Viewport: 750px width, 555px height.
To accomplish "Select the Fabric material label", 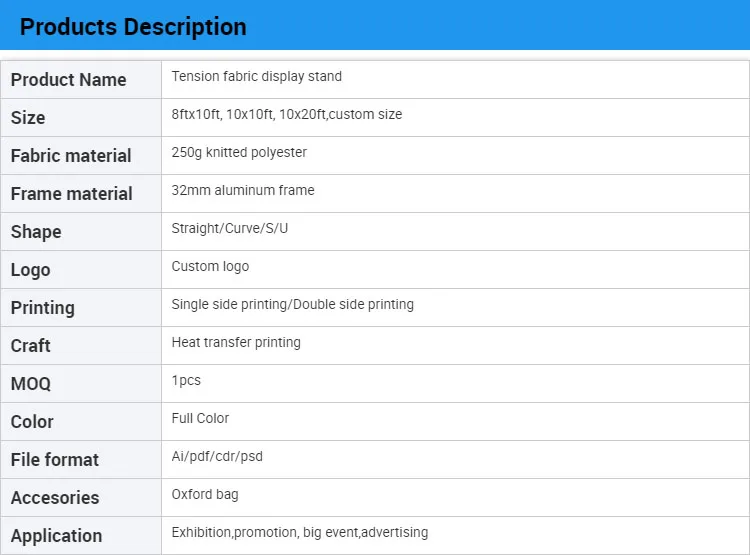I will tap(71, 156).
